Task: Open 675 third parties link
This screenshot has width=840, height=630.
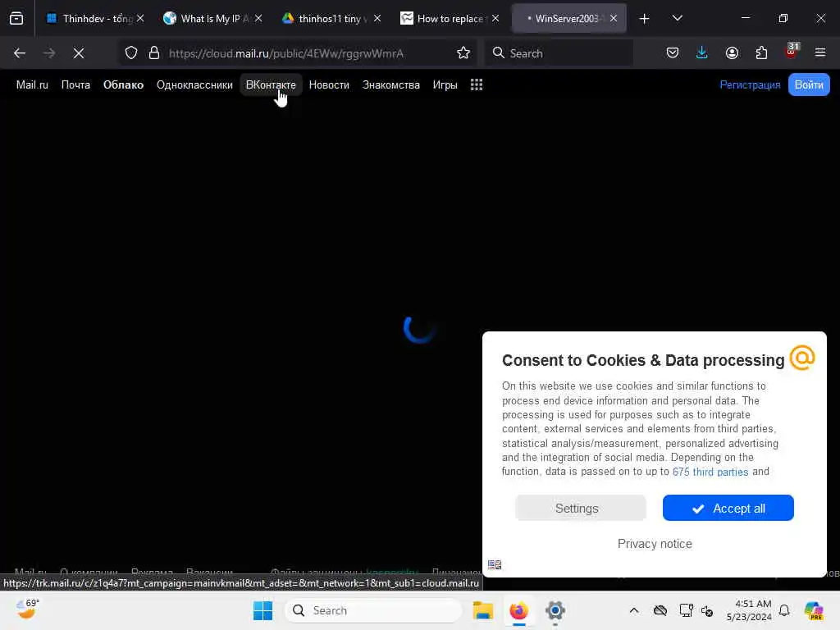Action: [x=710, y=472]
